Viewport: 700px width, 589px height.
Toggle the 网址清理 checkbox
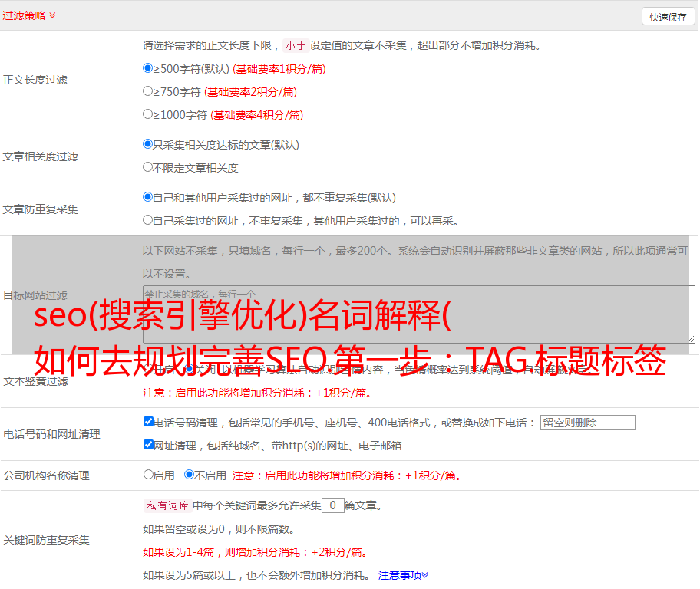(148, 445)
